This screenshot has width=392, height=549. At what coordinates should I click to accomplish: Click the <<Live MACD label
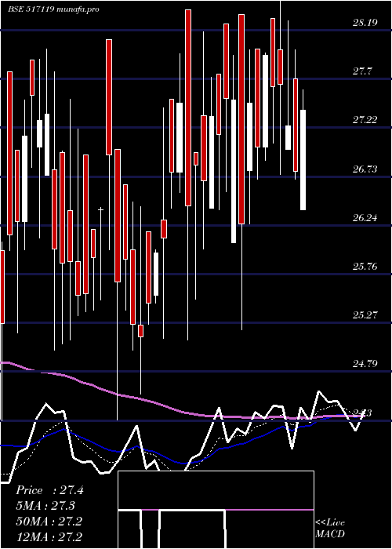(330, 528)
